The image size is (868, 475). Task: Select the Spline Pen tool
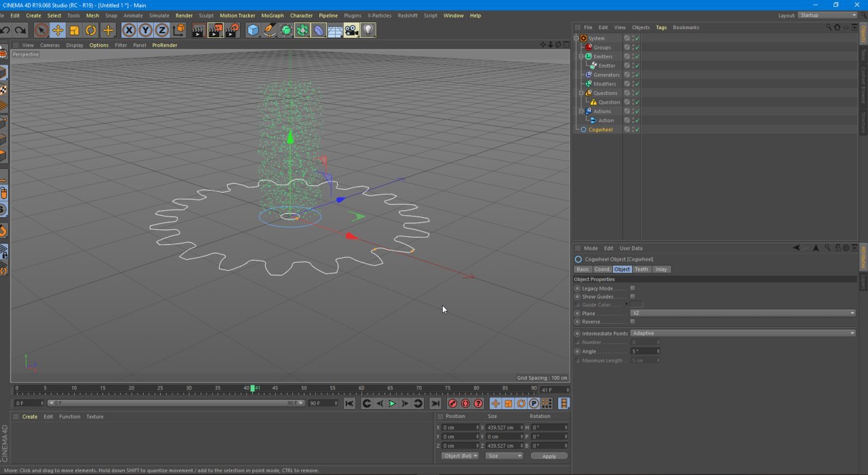tap(269, 30)
